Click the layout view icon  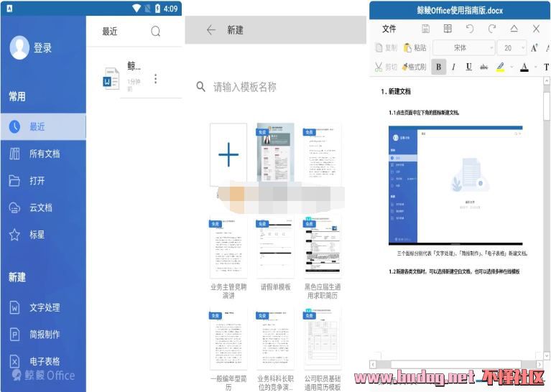tap(448, 29)
